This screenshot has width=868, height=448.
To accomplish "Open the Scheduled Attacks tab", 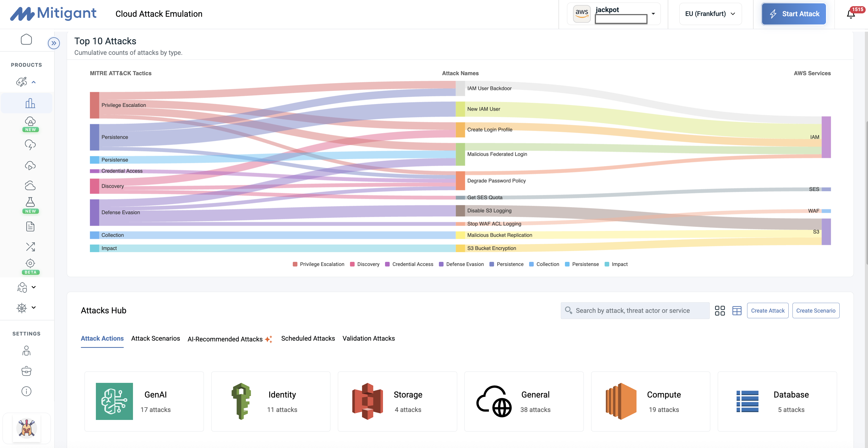I will (x=308, y=338).
